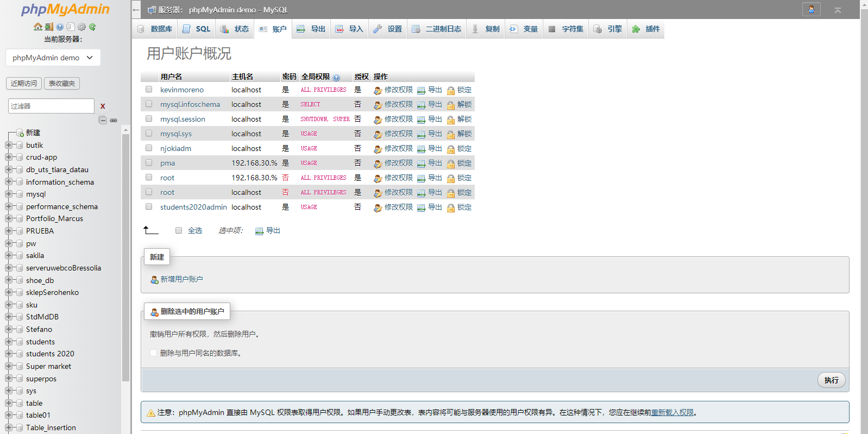Expand the shoe_db database node
The width and height of the screenshot is (868, 434).
9,280
